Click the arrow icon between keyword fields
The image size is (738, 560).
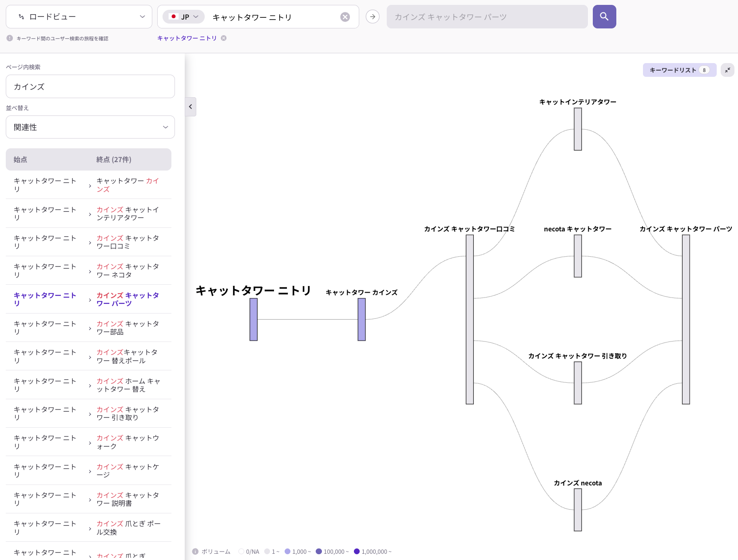(373, 17)
